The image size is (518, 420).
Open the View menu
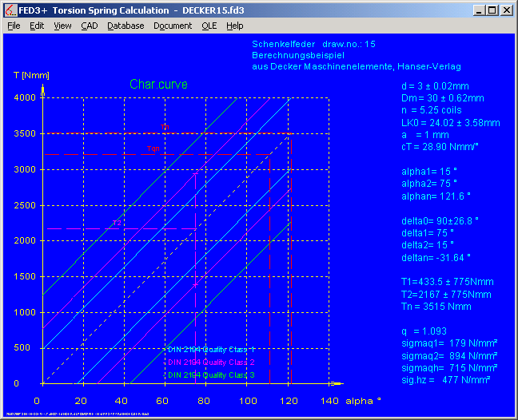tap(62, 26)
